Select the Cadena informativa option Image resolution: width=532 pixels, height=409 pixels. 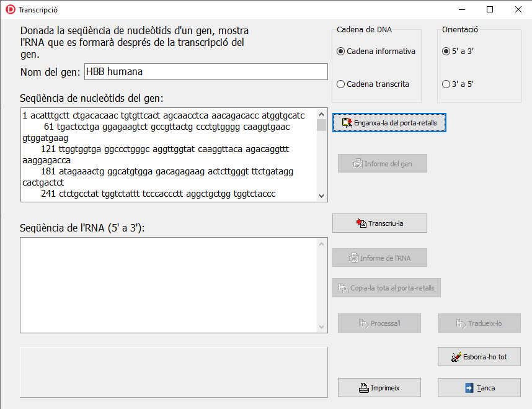coord(340,52)
